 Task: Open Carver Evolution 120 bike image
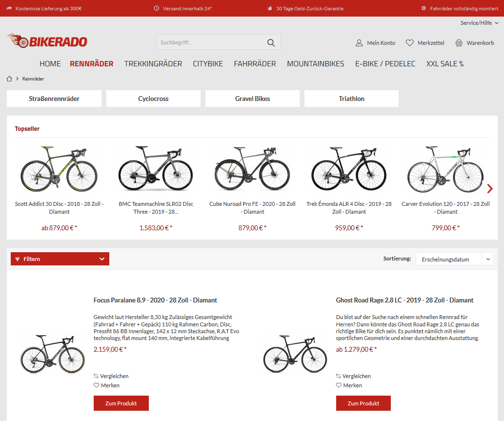(445, 169)
